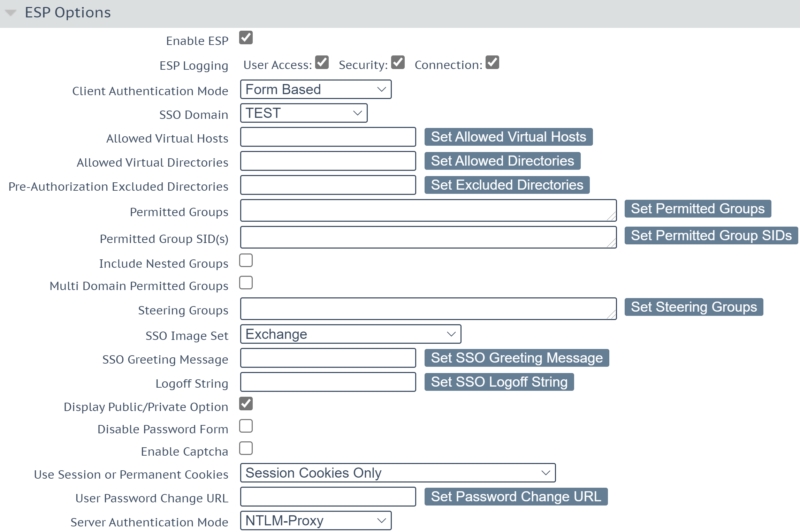
Task: Uncheck Display Public/Private Option
Action: point(246,404)
